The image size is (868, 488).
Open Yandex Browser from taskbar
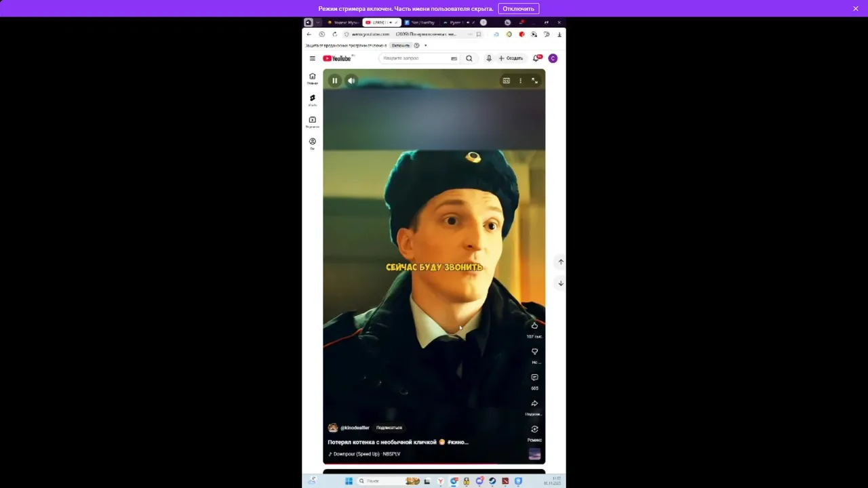click(x=441, y=481)
